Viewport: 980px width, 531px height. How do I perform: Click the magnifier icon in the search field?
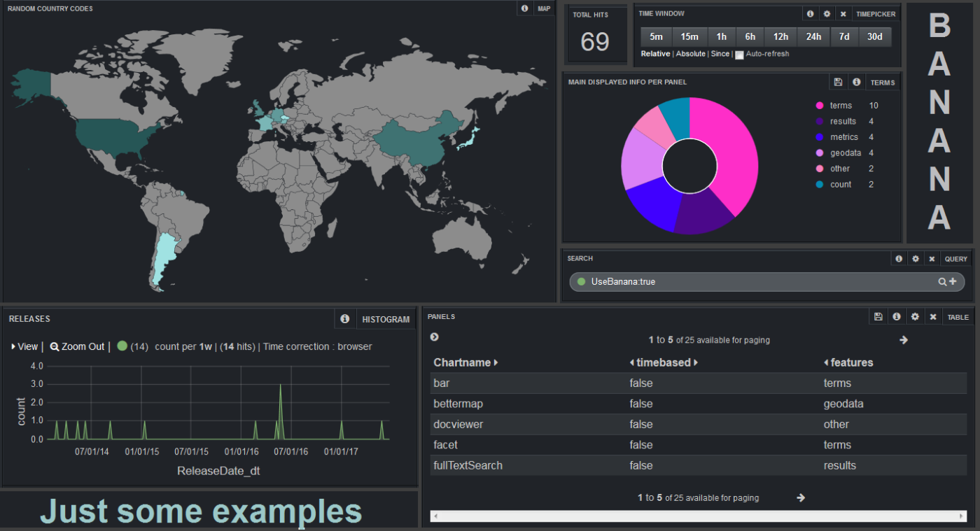click(942, 282)
